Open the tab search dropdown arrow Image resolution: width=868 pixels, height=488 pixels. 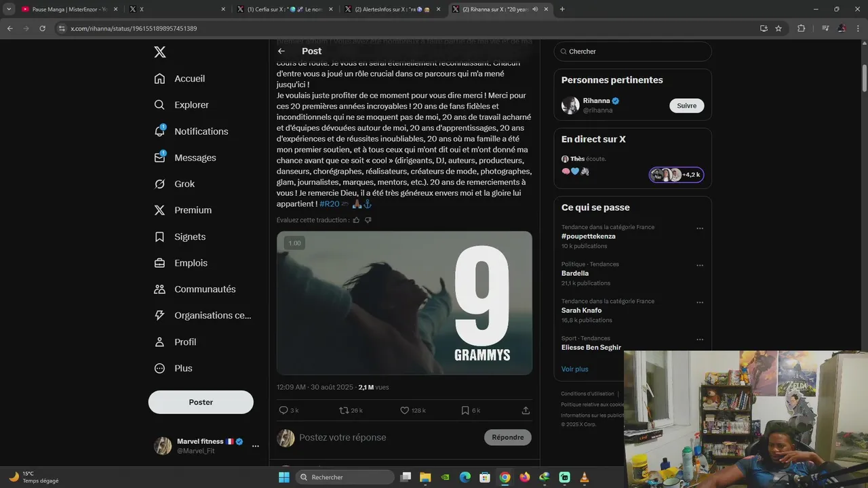click(9, 9)
